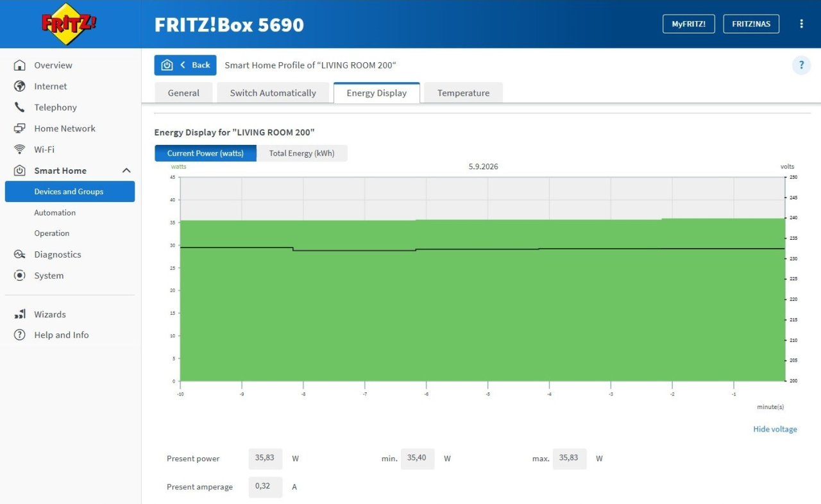Click the max. power value field
Image resolution: width=821 pixels, height=504 pixels.
tap(570, 458)
